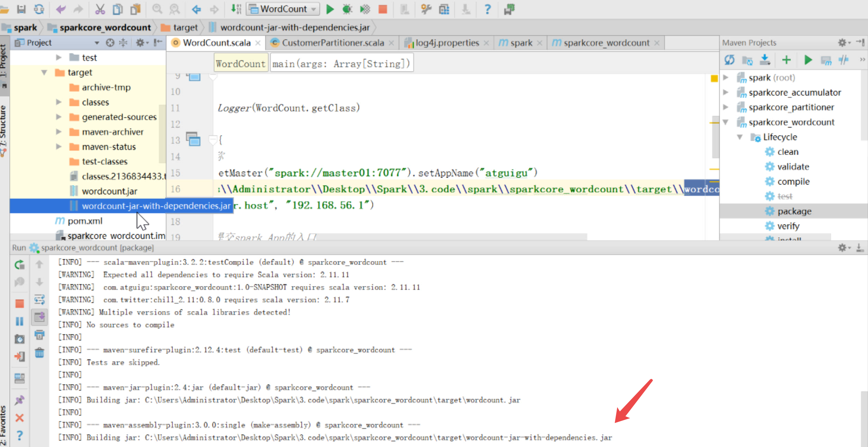The width and height of the screenshot is (868, 447).
Task: Toggle Maven offline mode
Action: (843, 60)
